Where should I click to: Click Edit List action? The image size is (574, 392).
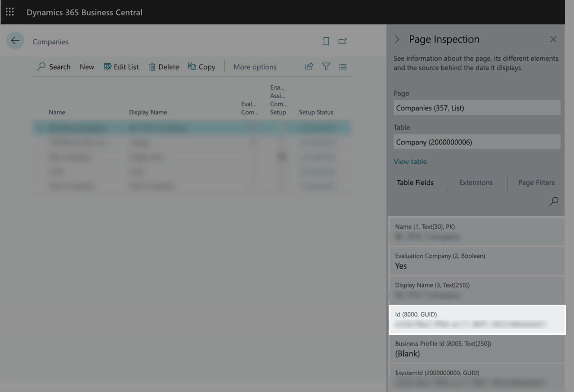click(121, 67)
